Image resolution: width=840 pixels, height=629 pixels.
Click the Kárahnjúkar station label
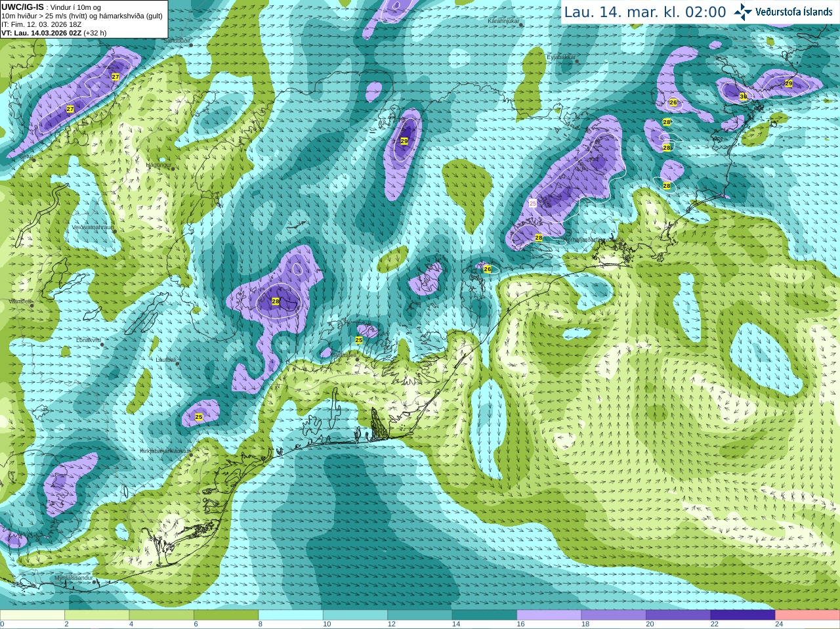coord(503,21)
